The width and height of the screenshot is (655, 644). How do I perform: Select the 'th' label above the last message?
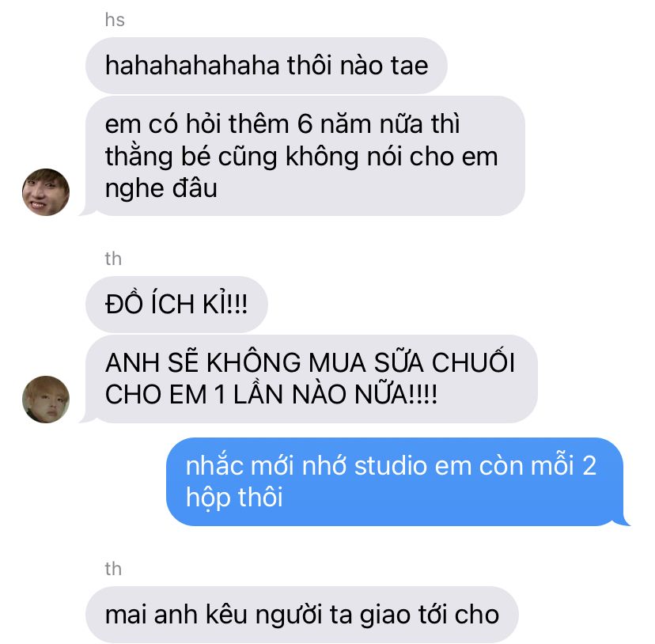tap(113, 568)
